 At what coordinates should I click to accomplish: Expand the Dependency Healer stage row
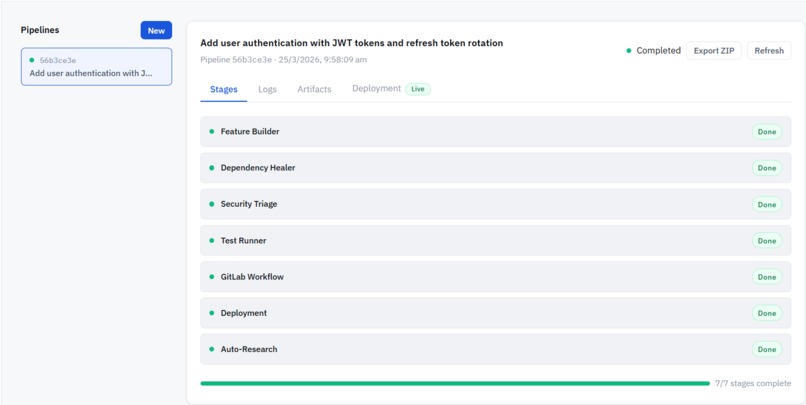point(496,168)
